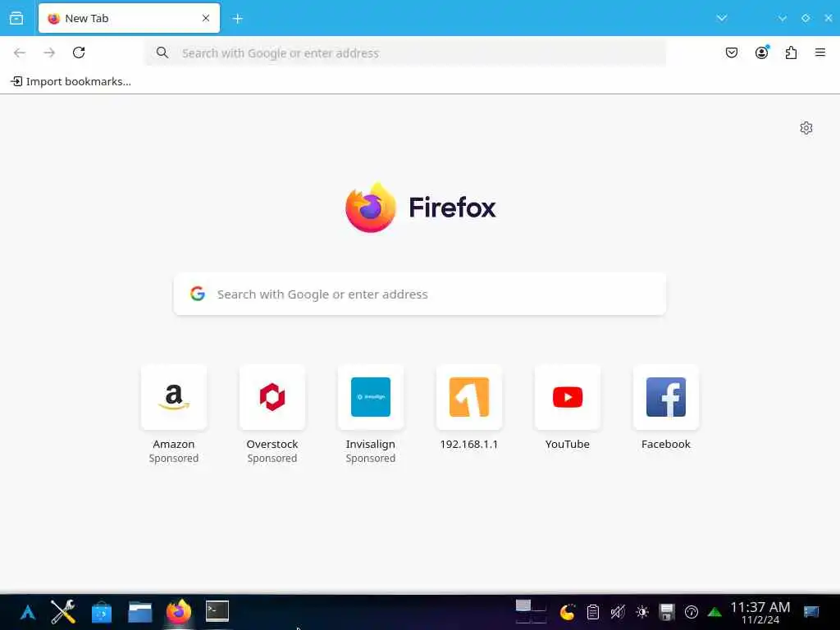Click the Firefox logo on the page
The image size is (840, 630).
tap(421, 208)
